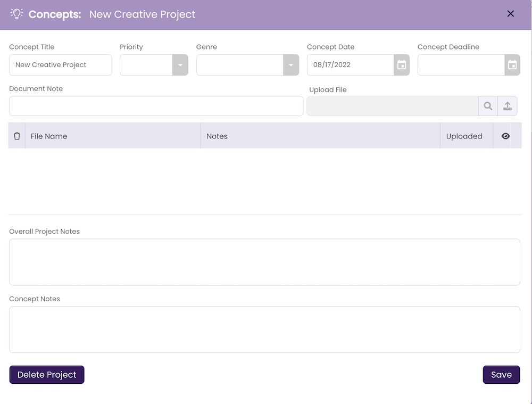Viewport: 532px width, 404px height.
Task: Click into the Overall Project Notes textarea
Action: click(264, 262)
